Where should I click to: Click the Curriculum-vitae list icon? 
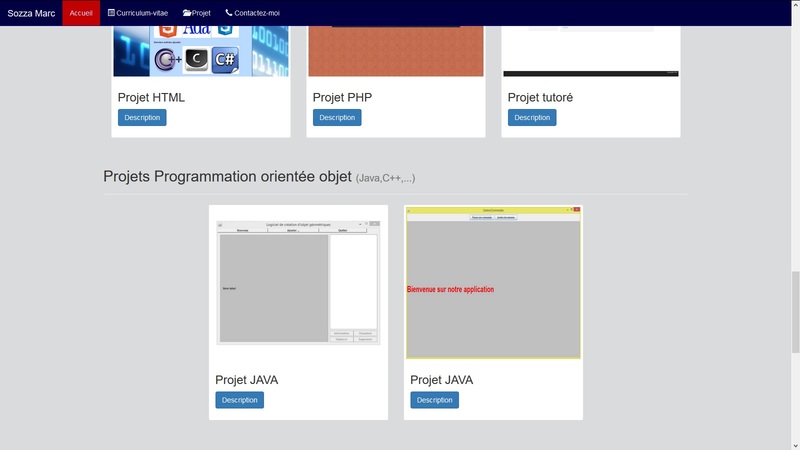coord(112,13)
